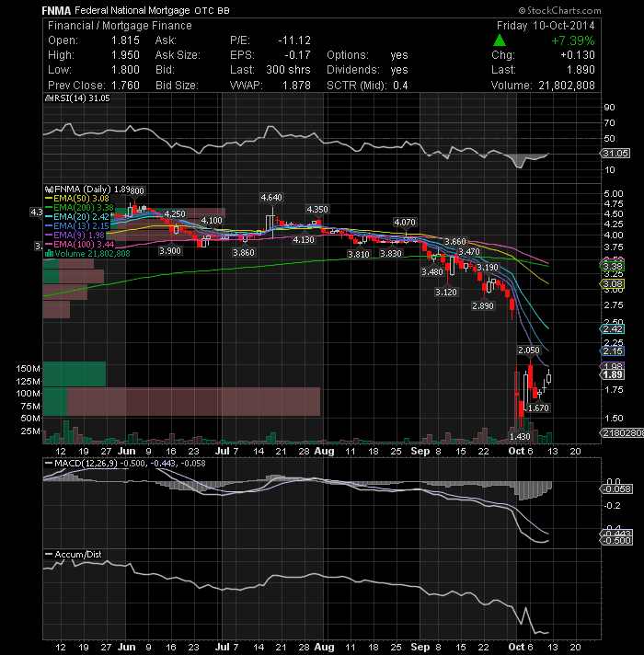Click the Last price value 1.890
Screen dimensions: 644x655
[x=581, y=70]
